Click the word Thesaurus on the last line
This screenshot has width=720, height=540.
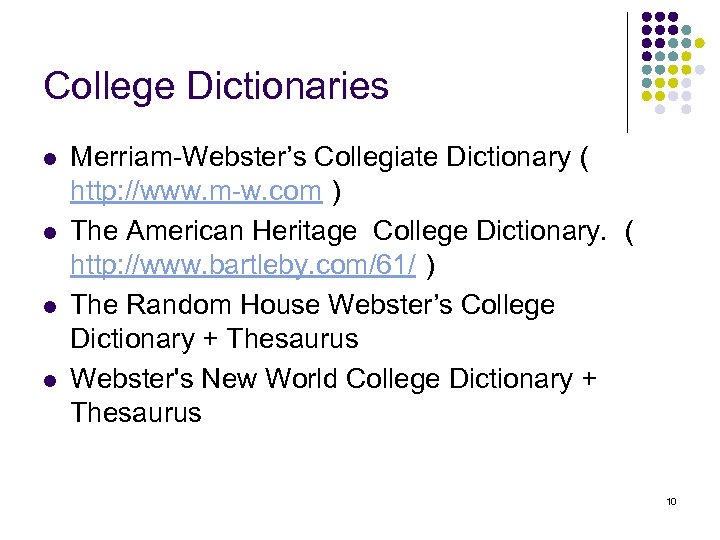click(136, 412)
